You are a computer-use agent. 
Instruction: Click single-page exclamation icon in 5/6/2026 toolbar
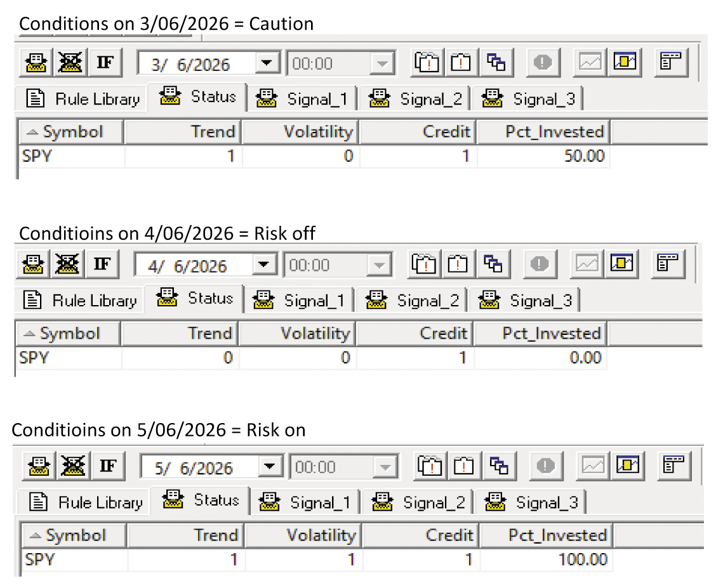pos(464,466)
